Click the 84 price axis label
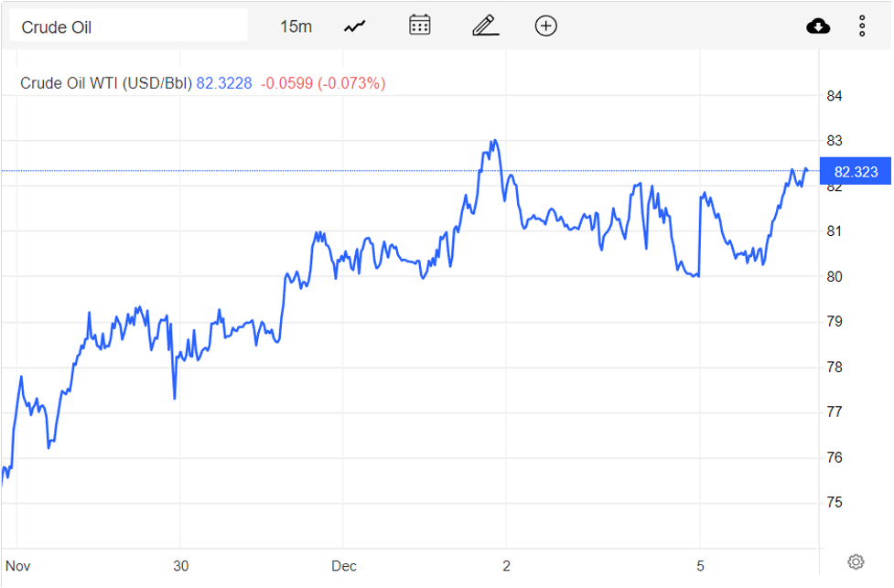This screenshot has height=588, width=894. point(834,96)
